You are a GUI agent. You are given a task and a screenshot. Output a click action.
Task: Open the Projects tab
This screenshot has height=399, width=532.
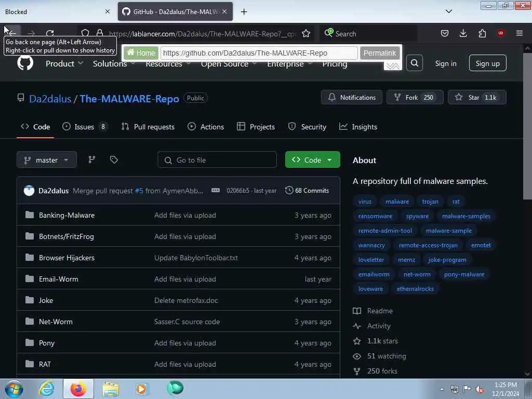pyautogui.click(x=256, y=127)
